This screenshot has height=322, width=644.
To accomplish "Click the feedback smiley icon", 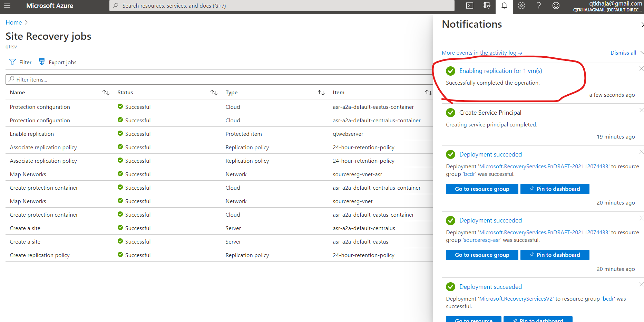I will [x=556, y=6].
